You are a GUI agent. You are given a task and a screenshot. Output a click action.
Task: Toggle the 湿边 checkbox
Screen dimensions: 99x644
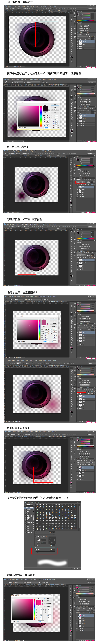point(26,526)
